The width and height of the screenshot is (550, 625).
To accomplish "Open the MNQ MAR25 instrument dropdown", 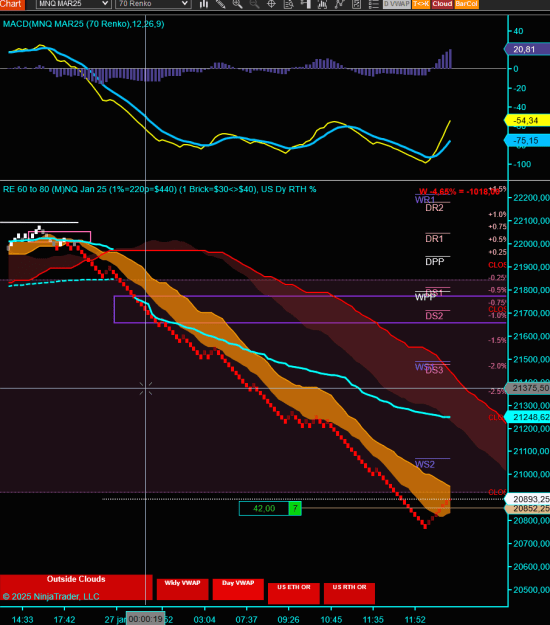I will (73, 4).
